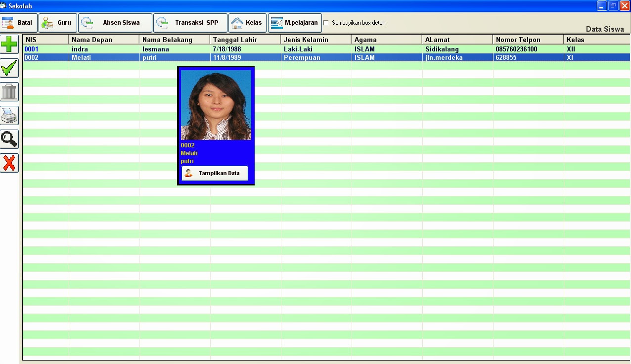Select NIS cell 0001
This screenshot has width=631, height=364.
45,49
